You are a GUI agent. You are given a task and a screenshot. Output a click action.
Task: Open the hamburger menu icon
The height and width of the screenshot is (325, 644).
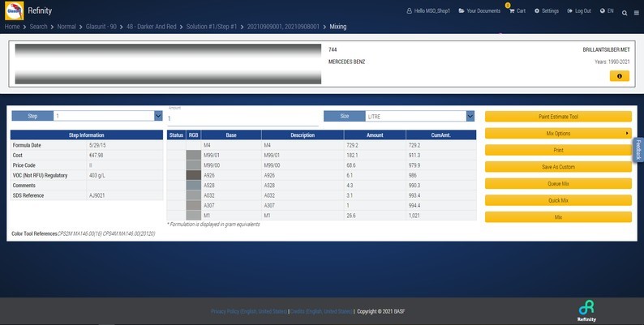point(637,13)
